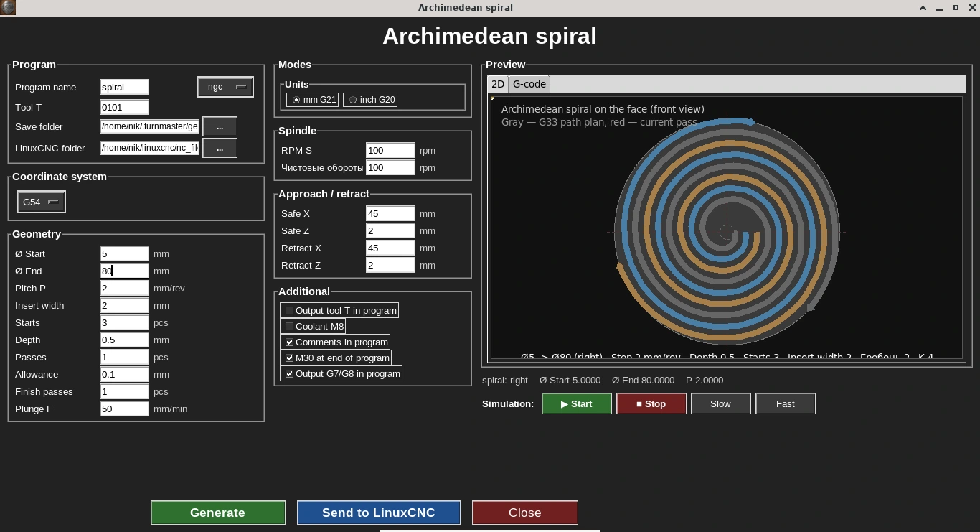Image resolution: width=980 pixels, height=532 pixels.
Task: Set simulation speed to Fast
Action: (786, 403)
